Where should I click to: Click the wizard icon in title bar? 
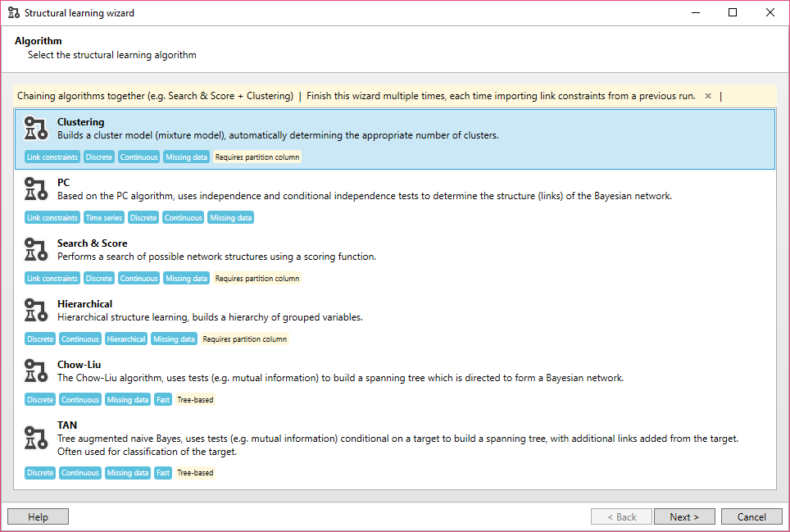coord(13,13)
